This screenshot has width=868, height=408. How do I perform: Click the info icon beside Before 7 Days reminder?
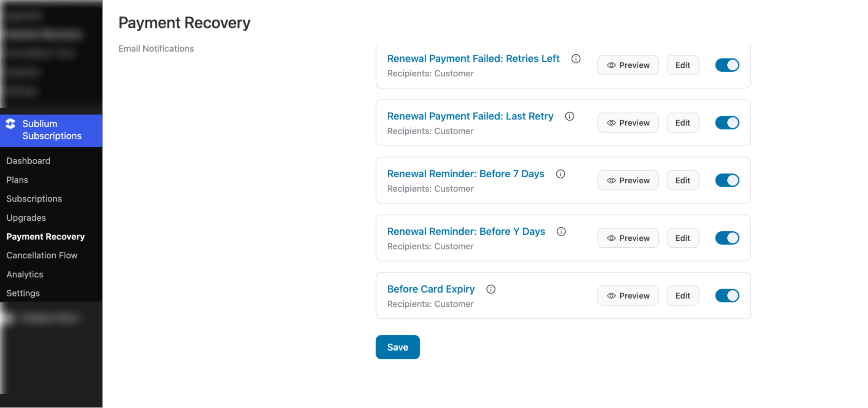point(560,174)
